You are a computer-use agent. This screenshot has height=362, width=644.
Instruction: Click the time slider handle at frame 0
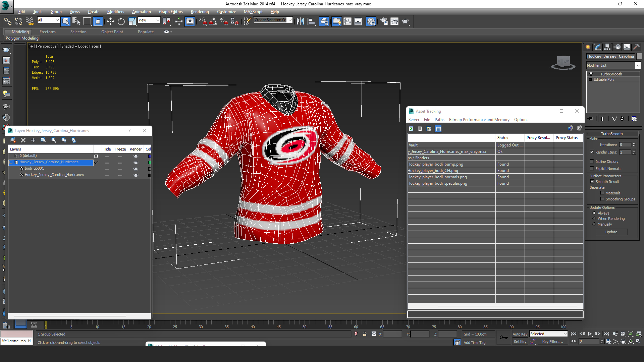[46, 325]
